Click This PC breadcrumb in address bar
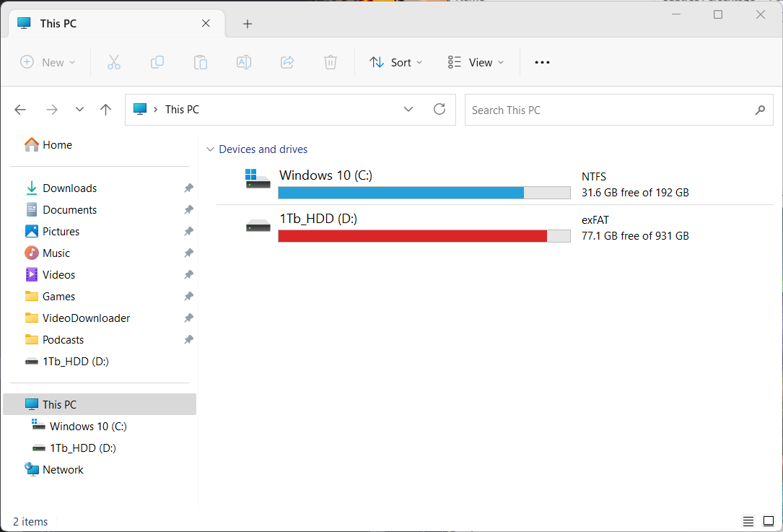This screenshot has width=783, height=532. pos(182,110)
